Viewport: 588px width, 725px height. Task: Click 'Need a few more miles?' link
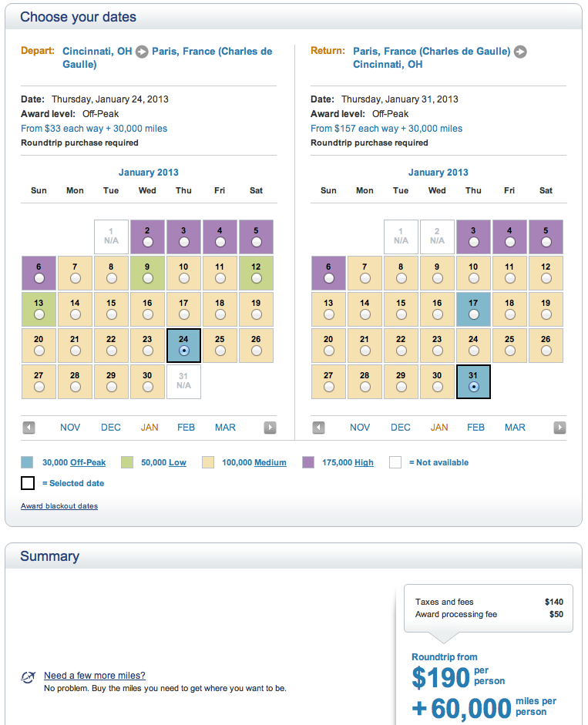(x=94, y=676)
